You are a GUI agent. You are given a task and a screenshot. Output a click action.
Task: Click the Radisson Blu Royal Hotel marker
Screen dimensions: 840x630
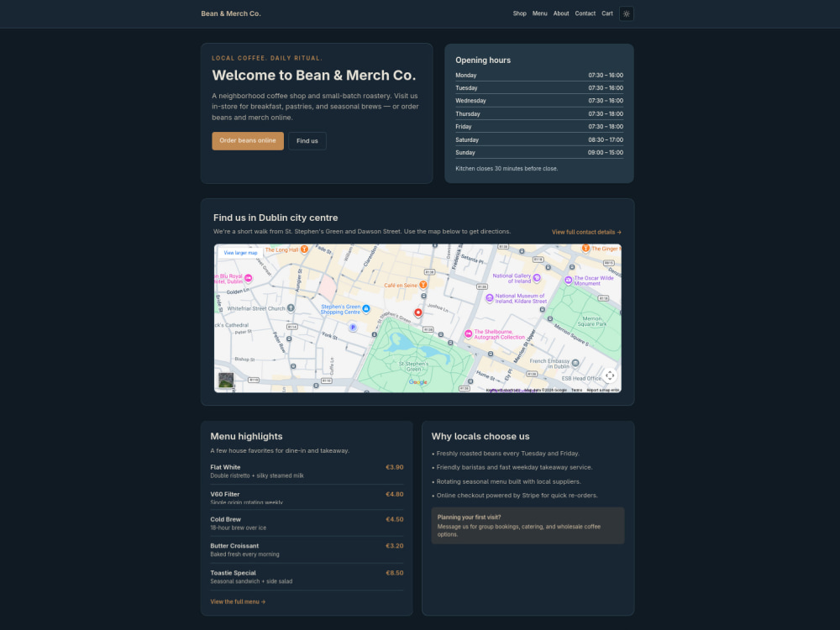(248, 278)
